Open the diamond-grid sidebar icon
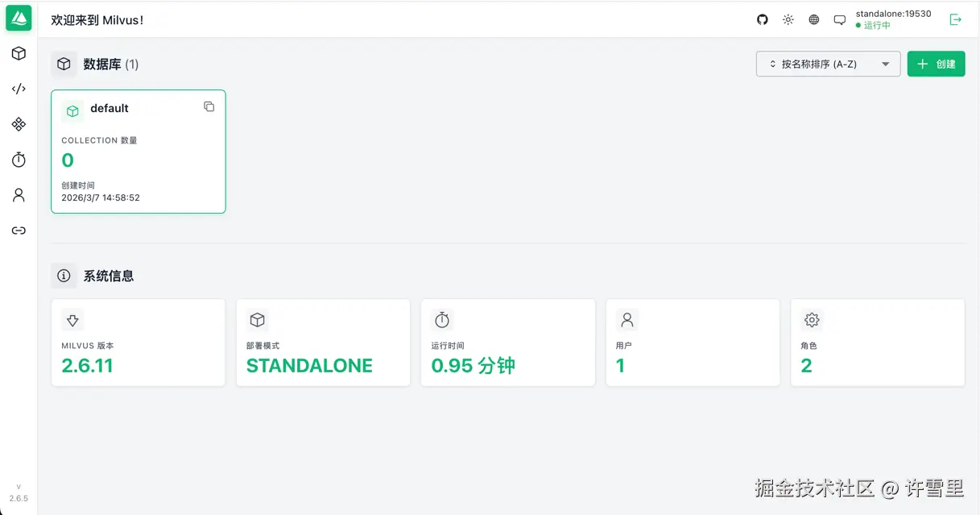This screenshot has height=515, width=980. tap(19, 124)
